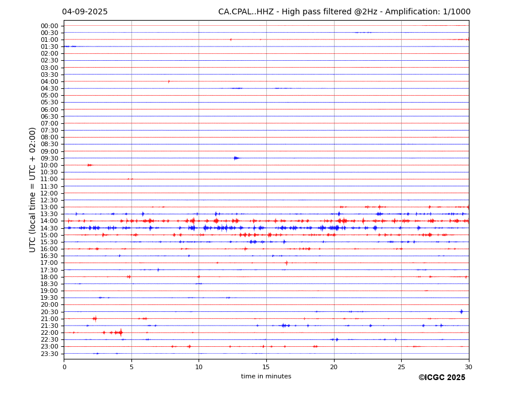The image size is (532, 399).
Task: Click the 11:00 time row label
Action: [49, 179]
